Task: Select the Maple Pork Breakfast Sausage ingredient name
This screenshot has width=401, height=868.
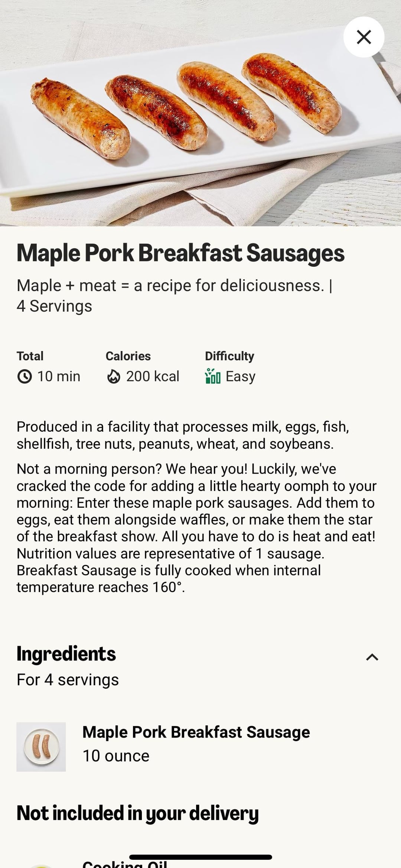Action: 196,732
